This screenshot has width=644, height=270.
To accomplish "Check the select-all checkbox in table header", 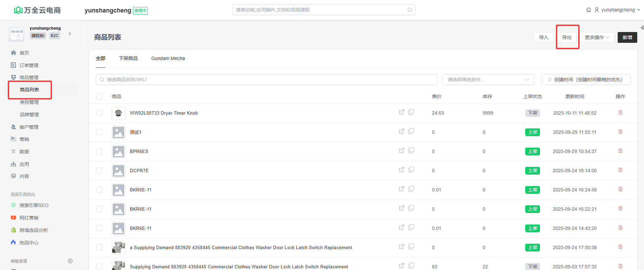I will (100, 97).
